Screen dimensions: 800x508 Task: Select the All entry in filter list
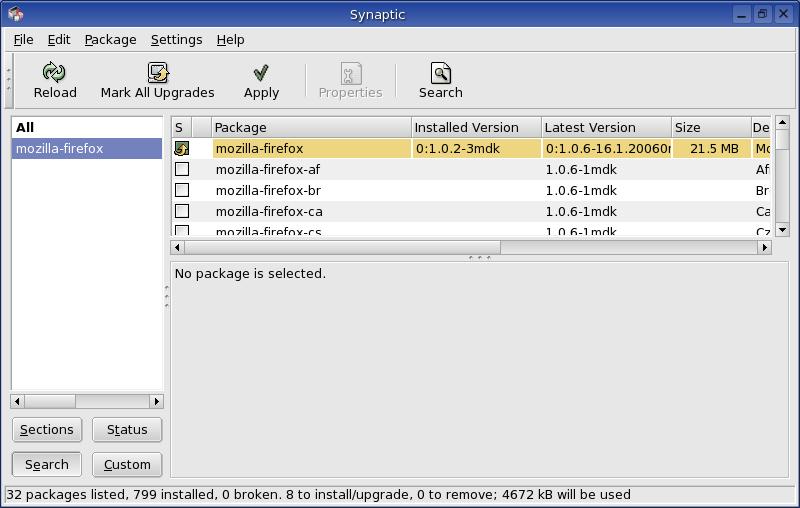[86, 127]
